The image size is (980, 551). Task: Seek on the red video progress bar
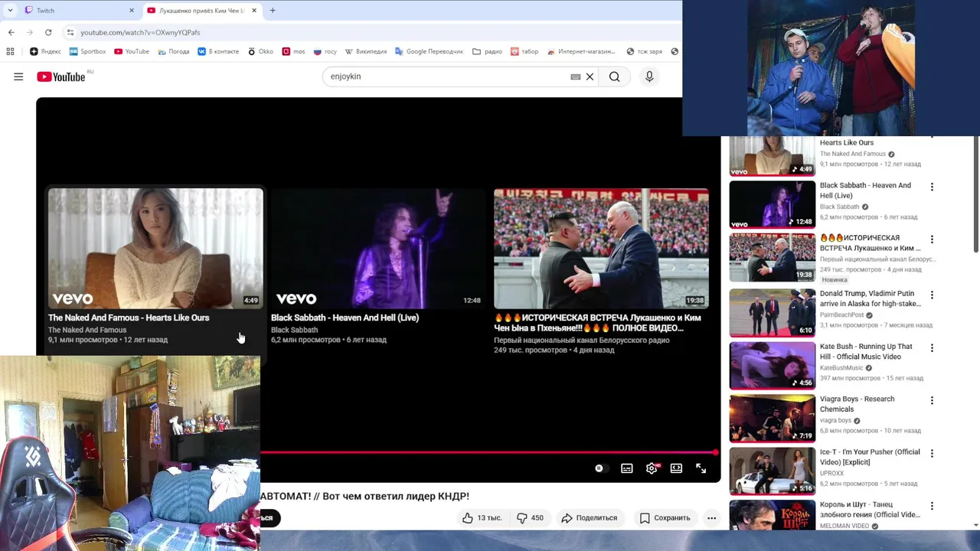[x=488, y=452]
